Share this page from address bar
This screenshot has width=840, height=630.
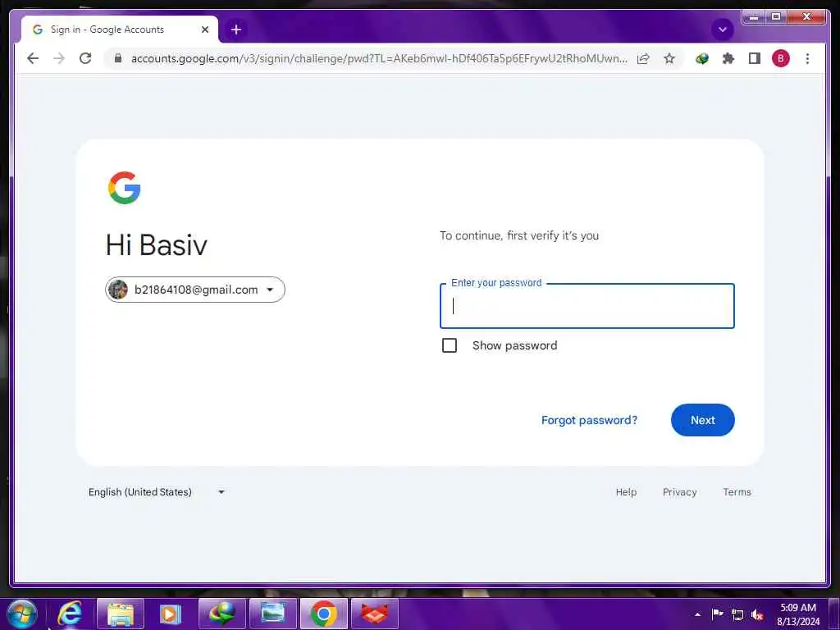tap(643, 58)
